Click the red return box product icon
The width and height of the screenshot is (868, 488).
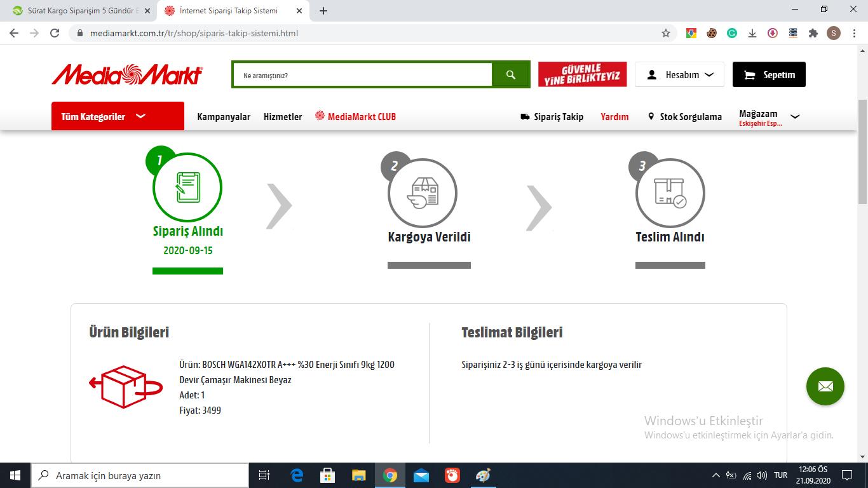point(126,386)
